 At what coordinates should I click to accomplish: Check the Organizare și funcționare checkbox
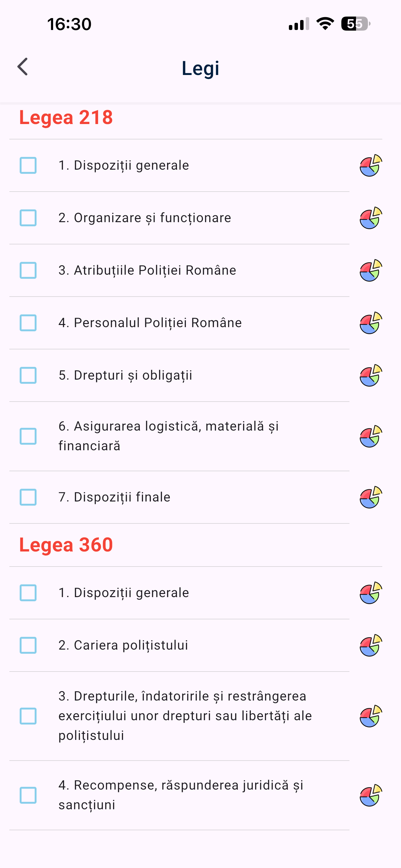28,218
